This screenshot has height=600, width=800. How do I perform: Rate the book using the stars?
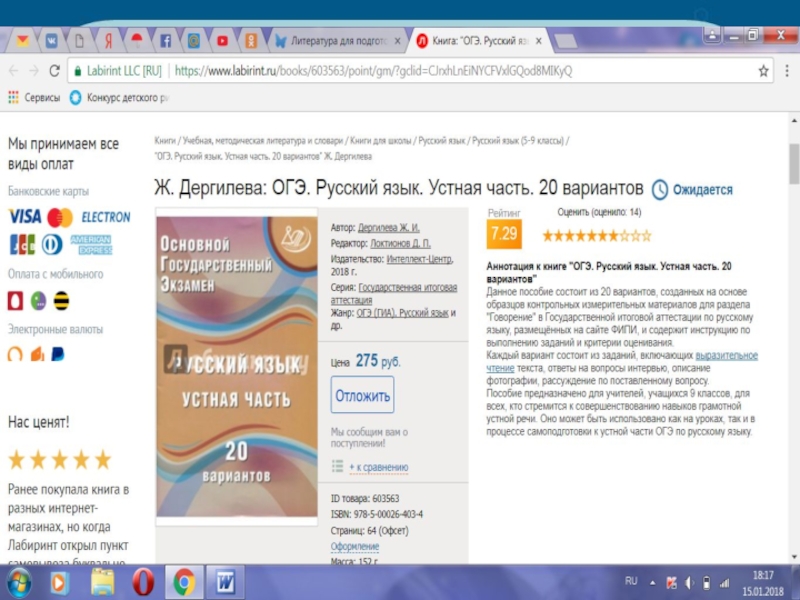(596, 236)
